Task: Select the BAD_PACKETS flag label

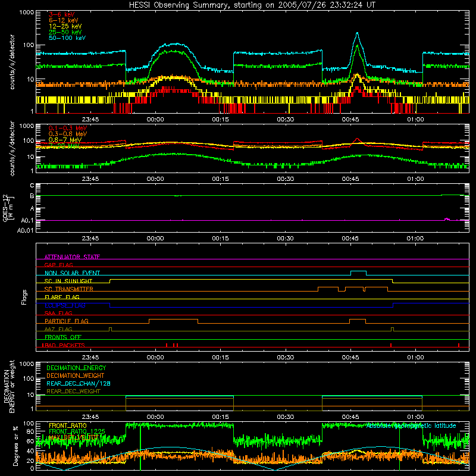Action: [64, 345]
